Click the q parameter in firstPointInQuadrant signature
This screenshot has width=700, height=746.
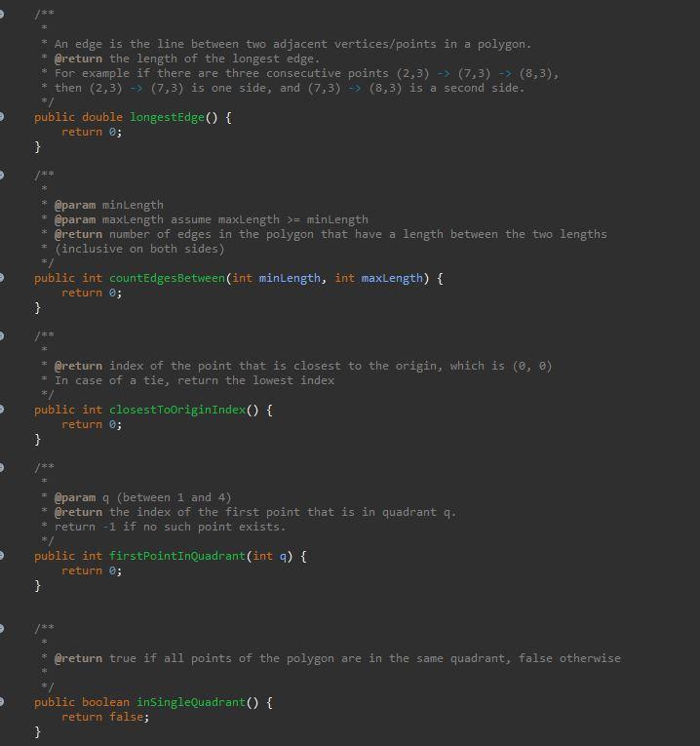pyautogui.click(x=283, y=556)
